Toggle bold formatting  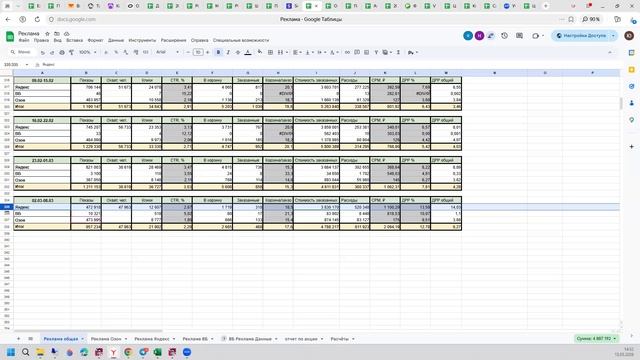[218, 52]
